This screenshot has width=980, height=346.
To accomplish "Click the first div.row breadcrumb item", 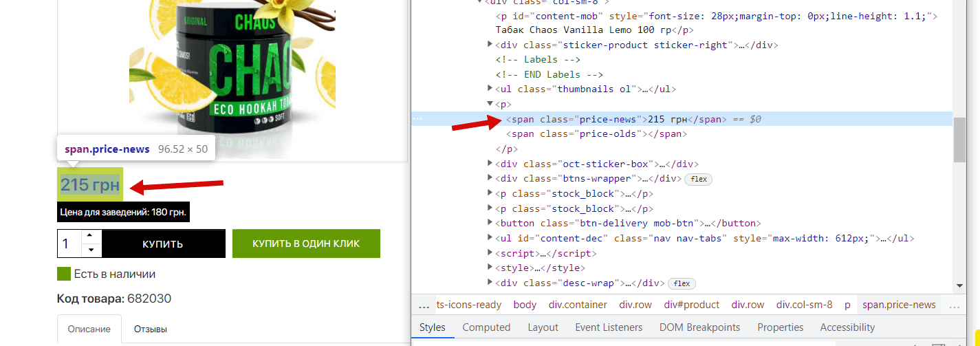I will coord(635,305).
